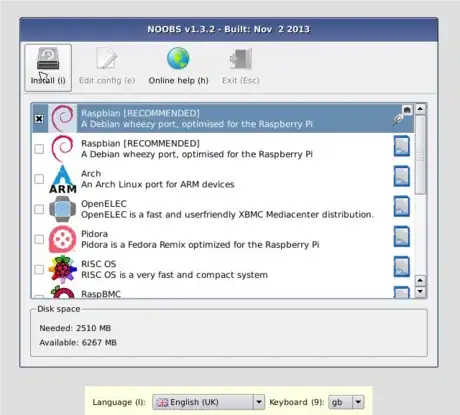Click the OpenELEC logo icon

(62, 209)
